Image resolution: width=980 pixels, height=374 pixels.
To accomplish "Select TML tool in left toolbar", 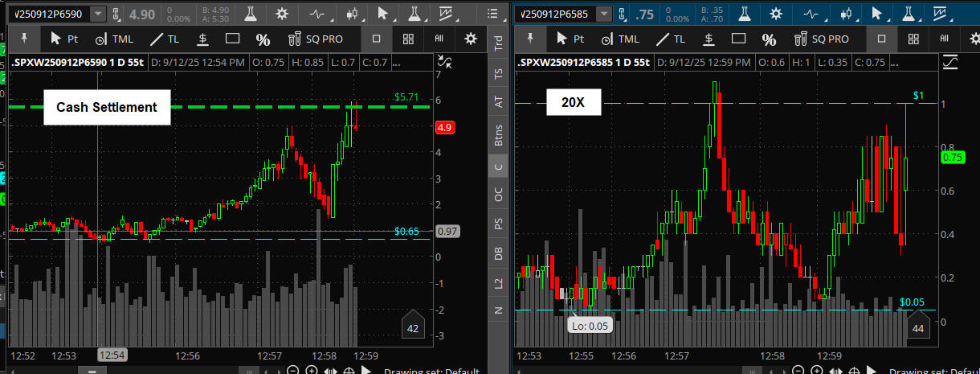I will click(x=114, y=39).
